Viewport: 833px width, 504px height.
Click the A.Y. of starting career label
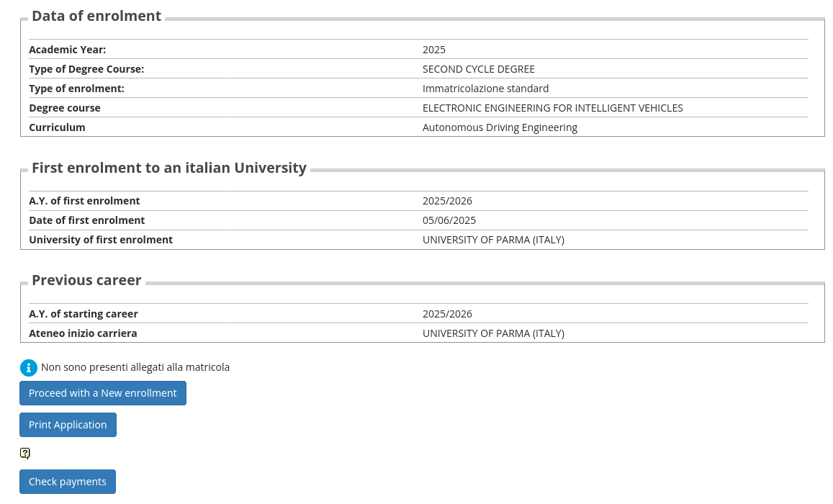tap(84, 314)
